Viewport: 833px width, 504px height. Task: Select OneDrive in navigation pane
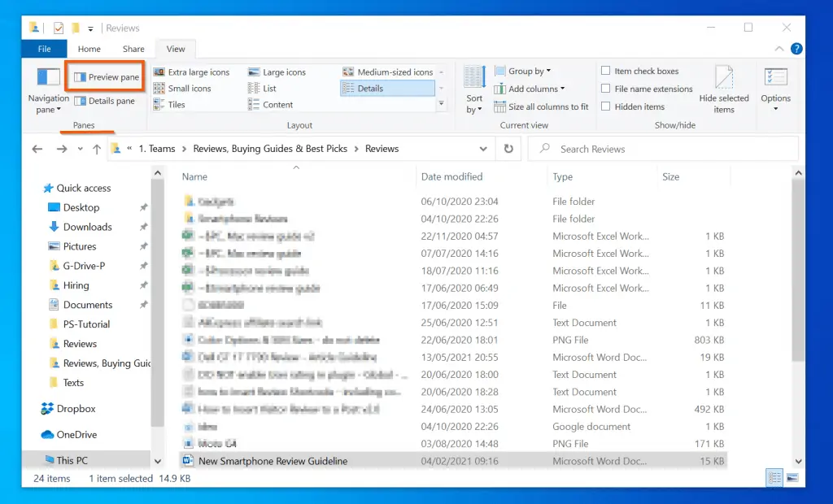click(69, 434)
